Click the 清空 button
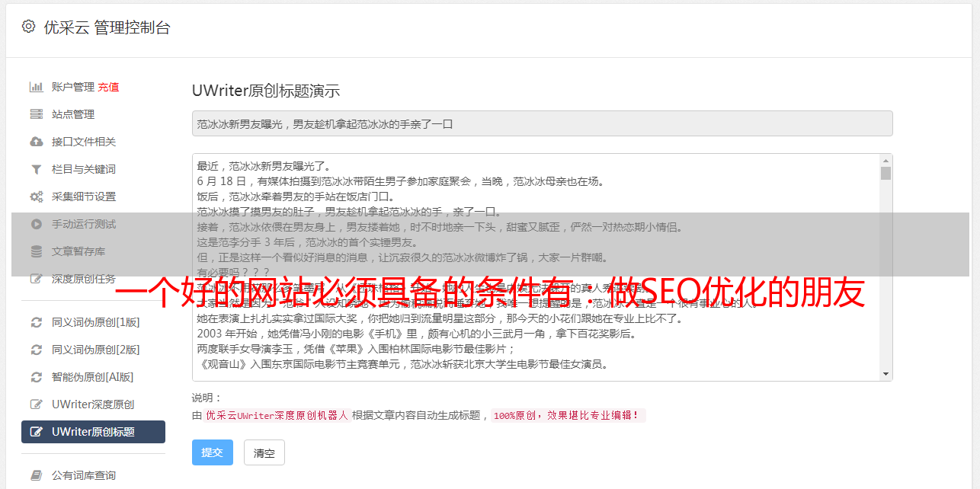The width and height of the screenshot is (980, 489). pyautogui.click(x=264, y=452)
